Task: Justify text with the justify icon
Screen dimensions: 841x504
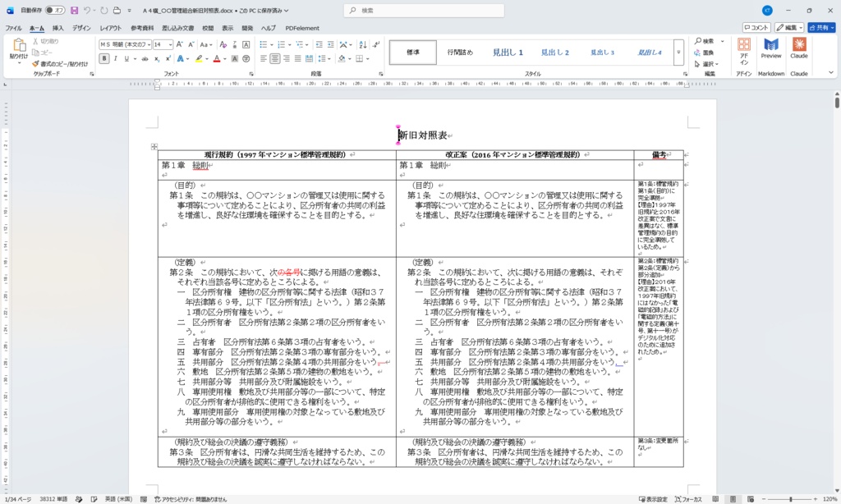Action: [297, 59]
